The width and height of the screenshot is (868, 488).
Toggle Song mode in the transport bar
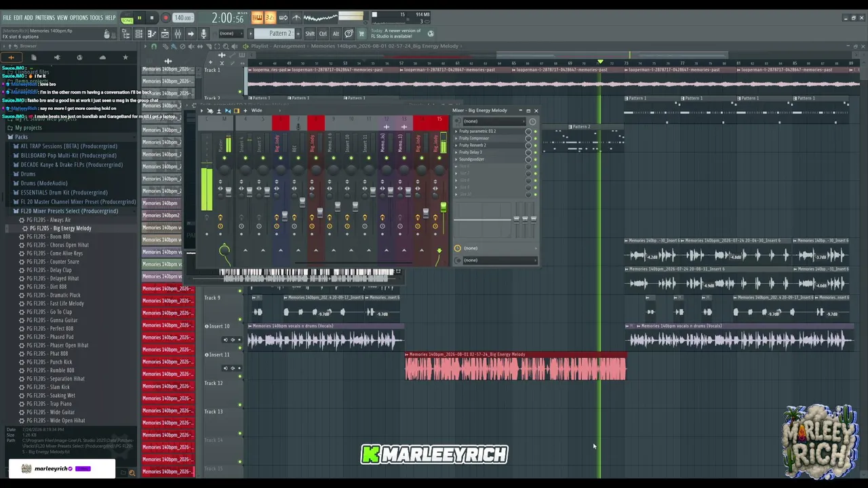(x=127, y=20)
